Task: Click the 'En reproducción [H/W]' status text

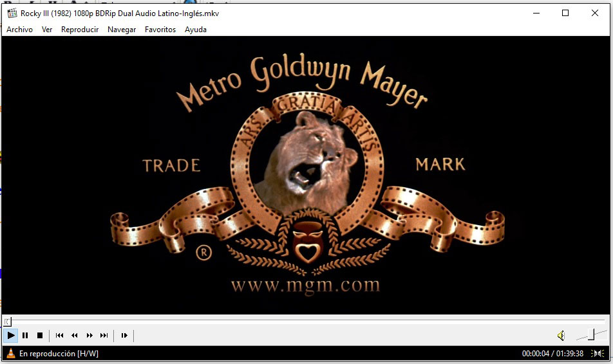Action: tap(59, 354)
